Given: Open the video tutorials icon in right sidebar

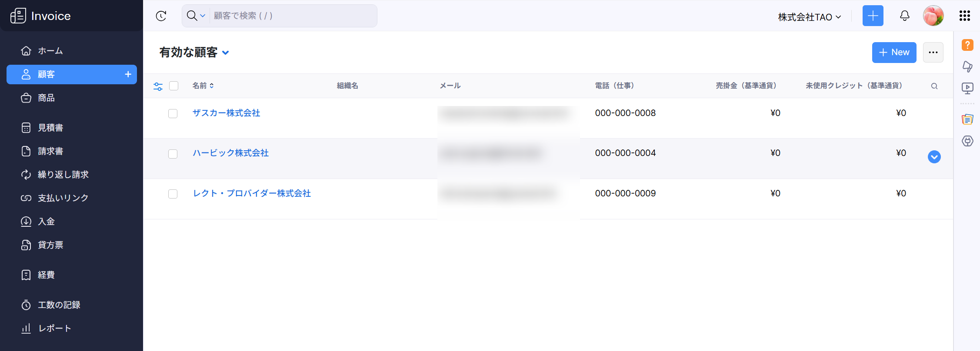Looking at the screenshot, I should point(967,88).
